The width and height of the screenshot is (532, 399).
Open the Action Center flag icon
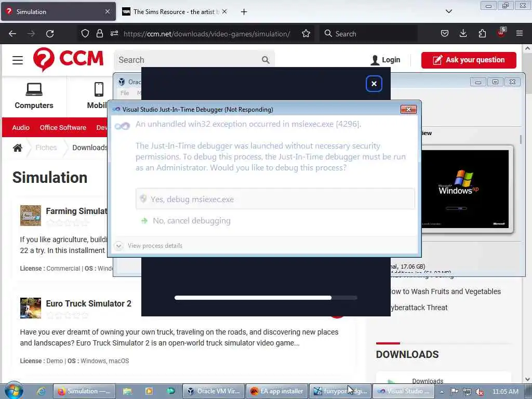click(x=455, y=392)
